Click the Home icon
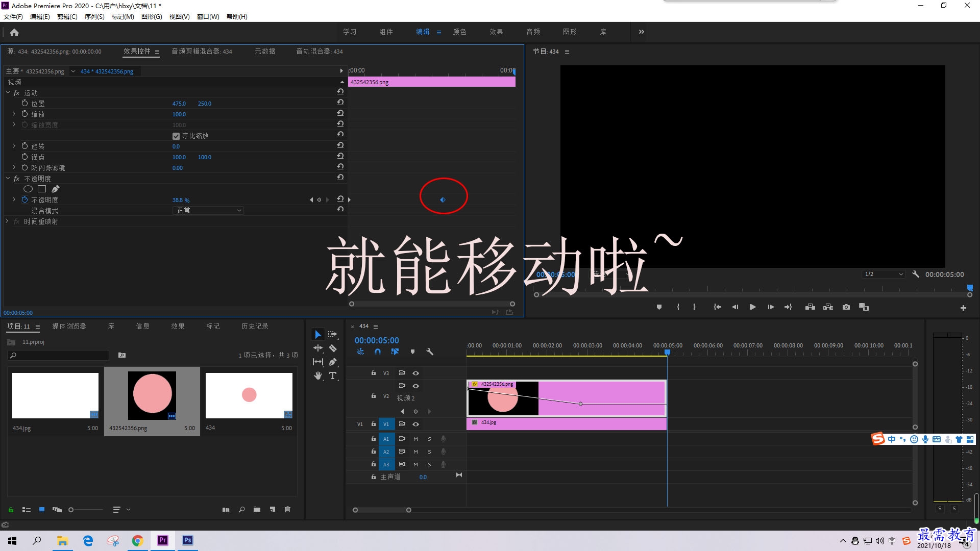 14,33
